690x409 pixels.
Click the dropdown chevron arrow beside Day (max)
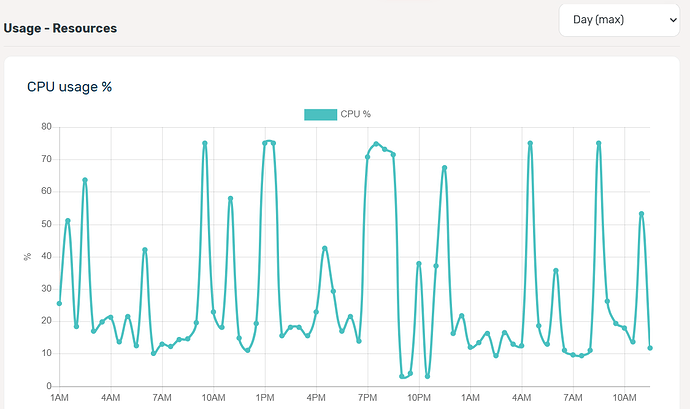pyautogui.click(x=673, y=20)
